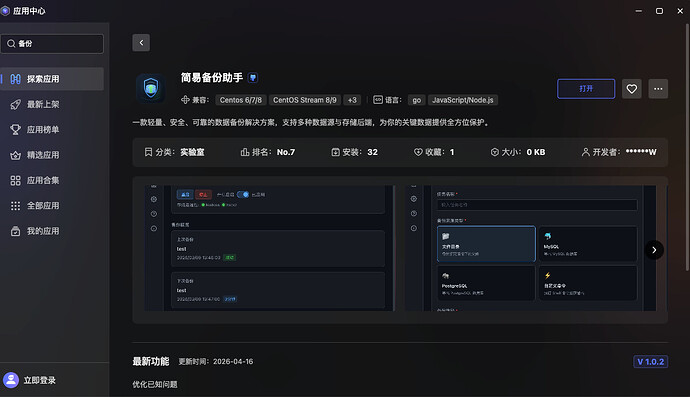Click the rocket icon for 最新上架
The height and width of the screenshot is (397, 690).
pyautogui.click(x=15, y=104)
